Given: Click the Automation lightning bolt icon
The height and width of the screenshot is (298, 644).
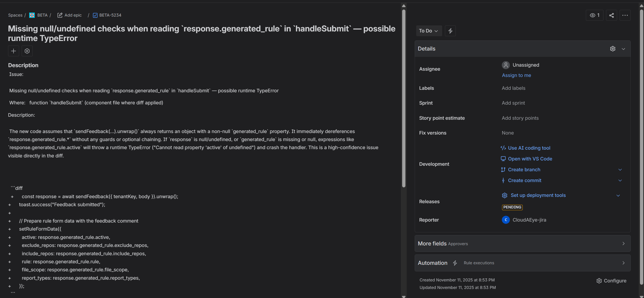Looking at the screenshot, I should pos(455,263).
